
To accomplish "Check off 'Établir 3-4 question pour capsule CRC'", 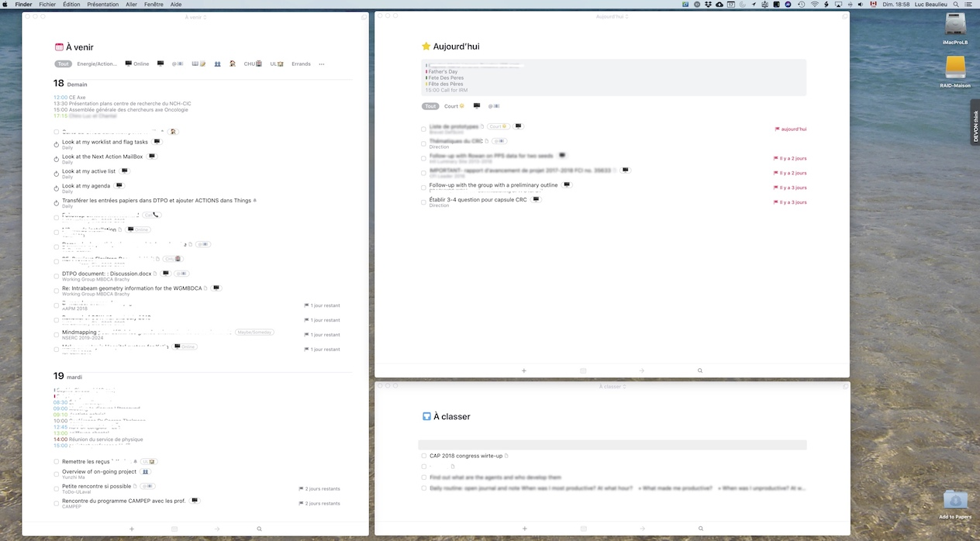I will (423, 200).
